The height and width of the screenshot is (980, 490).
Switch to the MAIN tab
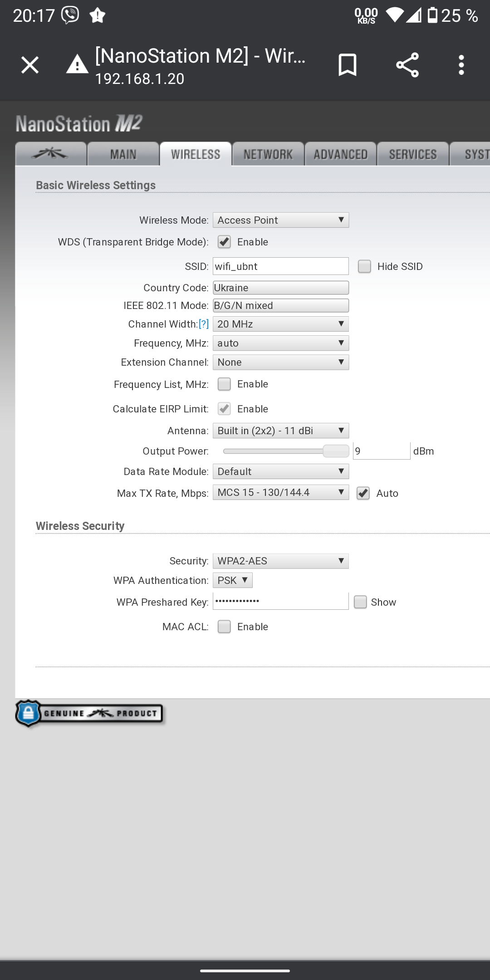tap(123, 154)
